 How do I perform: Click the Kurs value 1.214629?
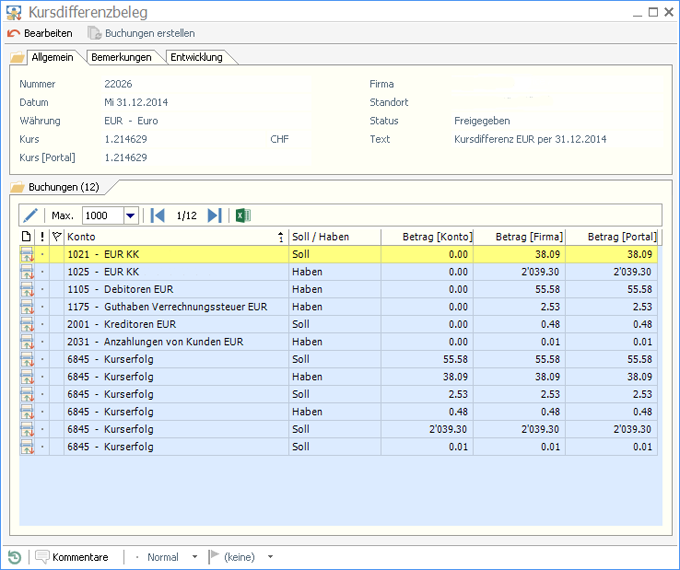[126, 139]
